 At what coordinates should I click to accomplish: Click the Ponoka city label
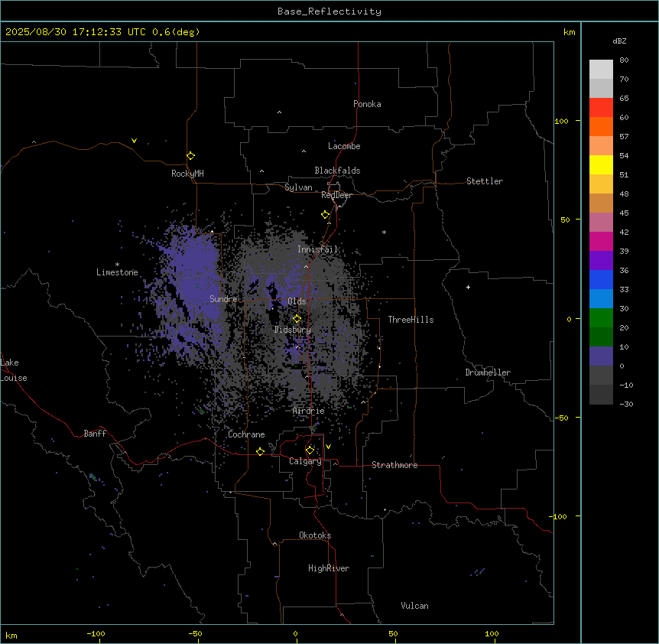click(367, 104)
